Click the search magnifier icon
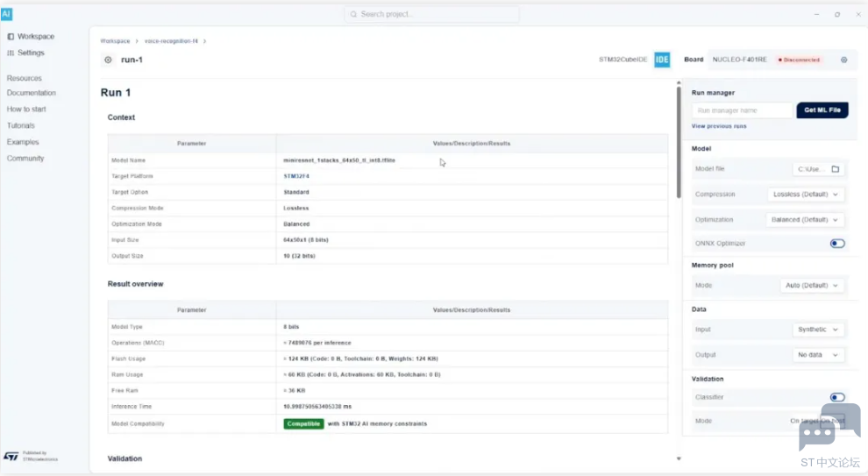The height and width of the screenshot is (476, 868). (353, 14)
